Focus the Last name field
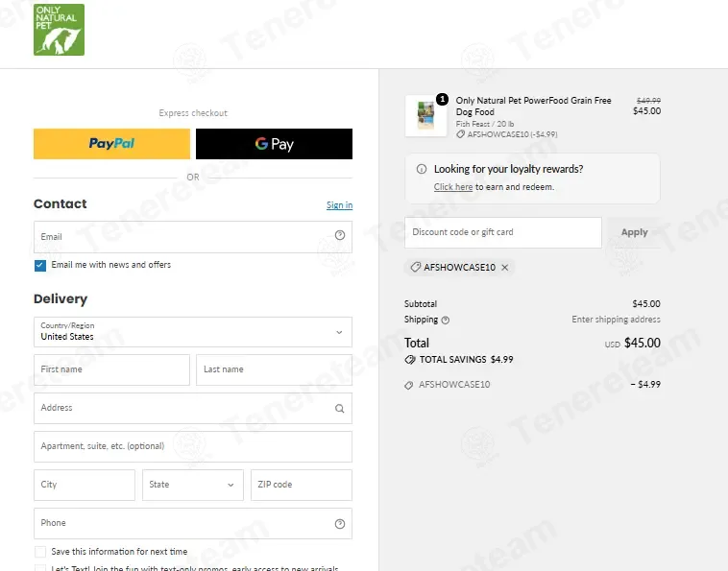The width and height of the screenshot is (728, 571). (274, 370)
